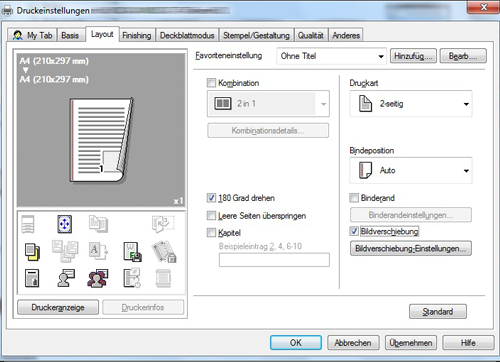Click the x1 copy count text

tap(178, 201)
